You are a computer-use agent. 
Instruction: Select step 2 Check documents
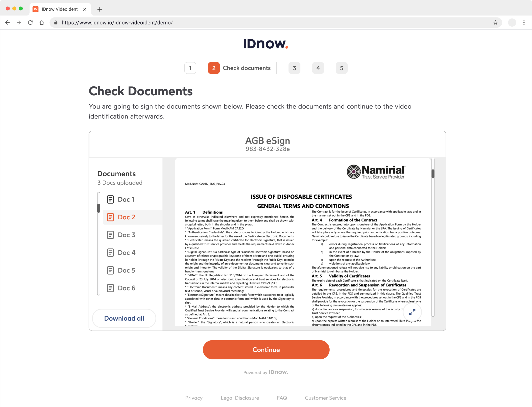point(239,68)
